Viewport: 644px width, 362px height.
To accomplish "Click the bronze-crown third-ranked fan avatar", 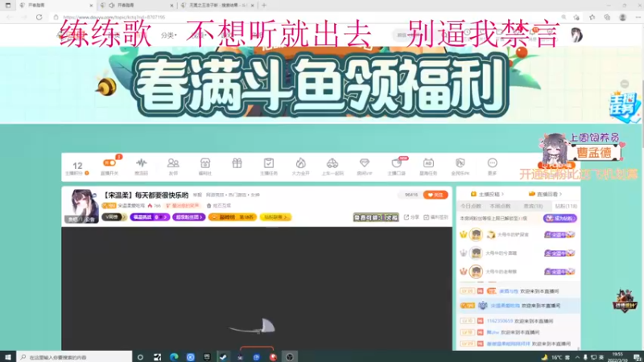I will (x=476, y=272).
